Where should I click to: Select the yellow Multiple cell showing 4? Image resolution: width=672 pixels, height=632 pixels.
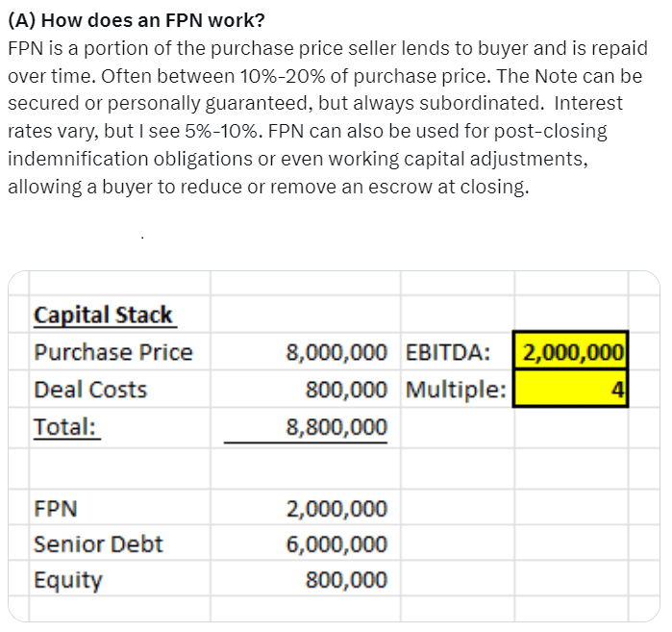570,389
